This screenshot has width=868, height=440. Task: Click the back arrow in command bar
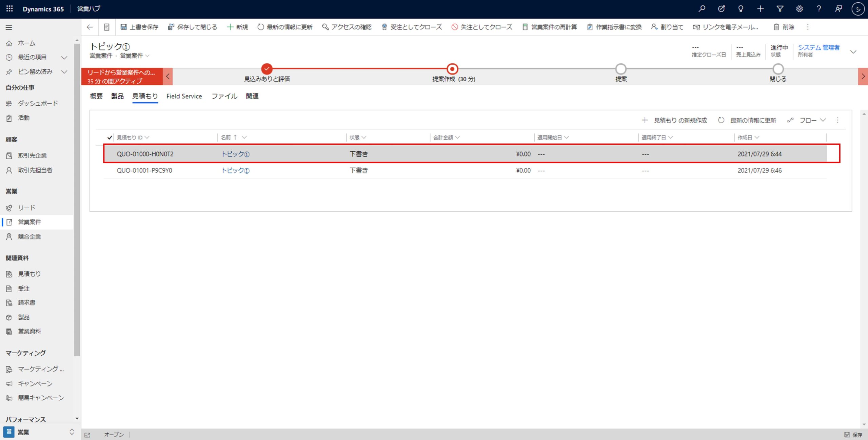90,27
